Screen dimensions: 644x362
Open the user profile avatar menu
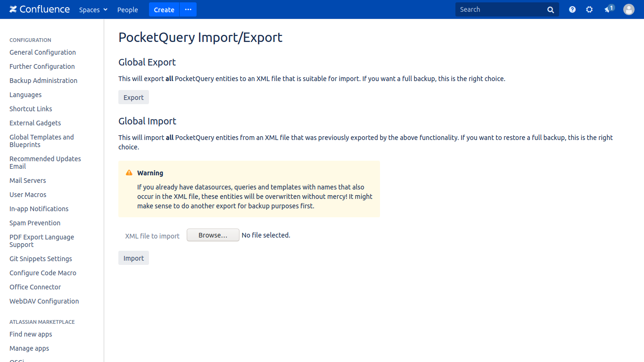coord(629,9)
